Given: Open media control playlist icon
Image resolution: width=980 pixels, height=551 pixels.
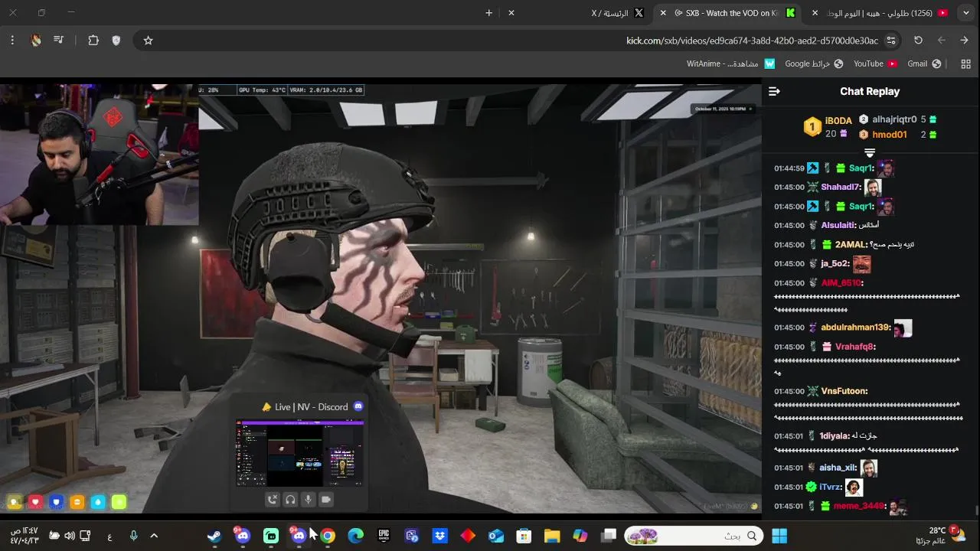Looking at the screenshot, I should point(59,41).
